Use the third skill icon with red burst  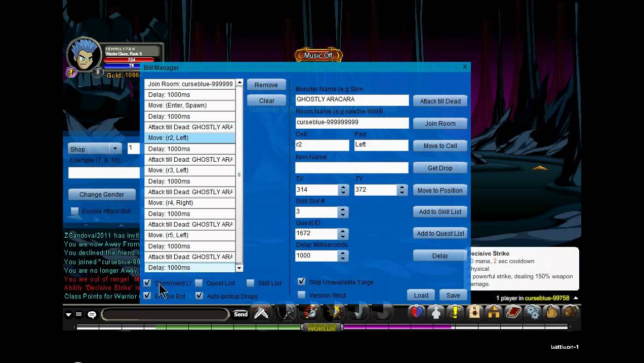[310, 313]
